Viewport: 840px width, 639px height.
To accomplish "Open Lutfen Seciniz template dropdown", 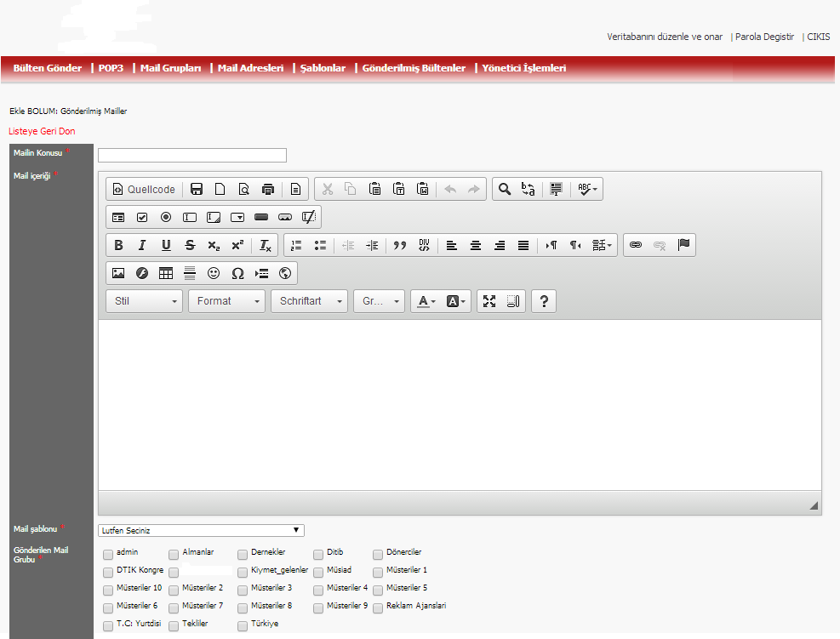I will pos(202,530).
